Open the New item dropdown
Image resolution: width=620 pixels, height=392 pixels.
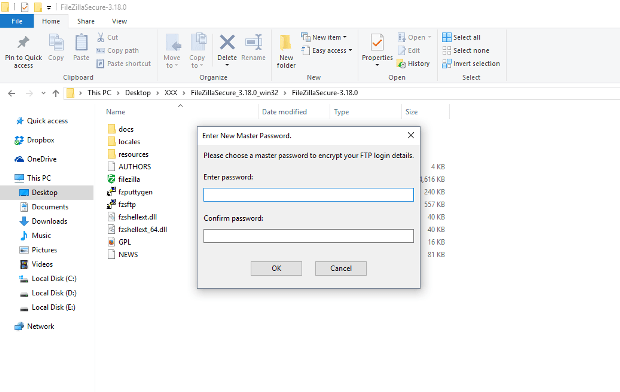click(324, 37)
